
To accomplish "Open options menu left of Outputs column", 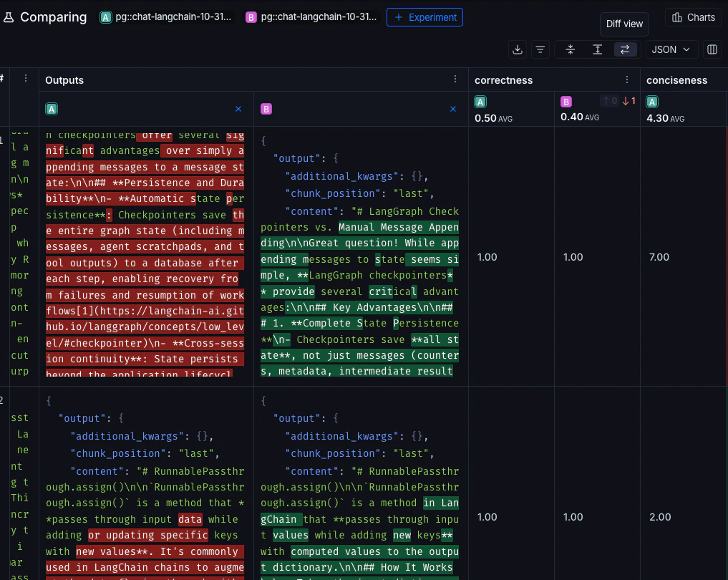I will point(26,79).
